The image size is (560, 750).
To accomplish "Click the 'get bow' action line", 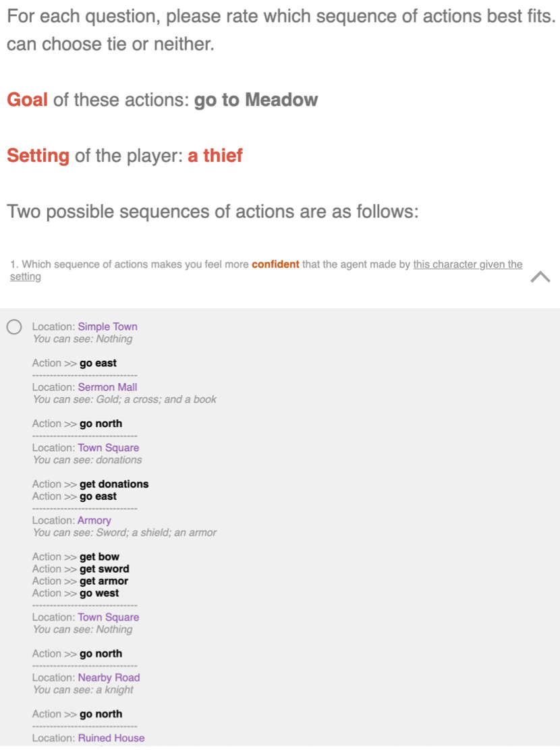I will pos(76,556).
